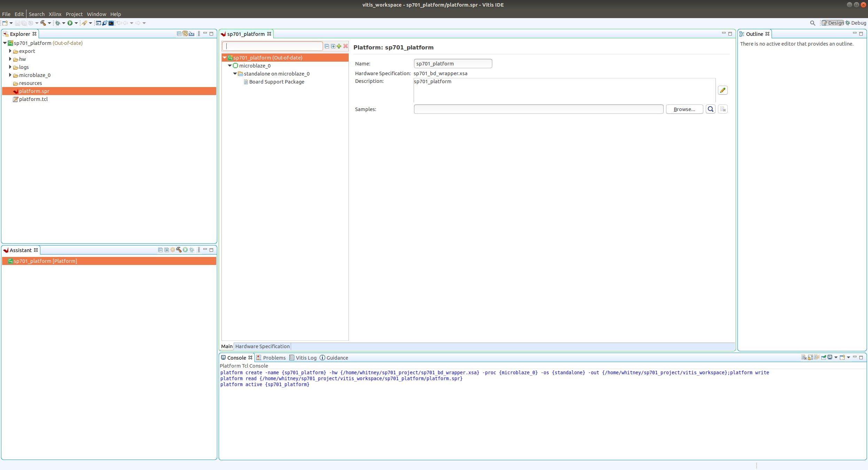Image resolution: width=868 pixels, height=470 pixels.
Task: Click the magnifier search icon beside Browse
Action: tap(711, 109)
